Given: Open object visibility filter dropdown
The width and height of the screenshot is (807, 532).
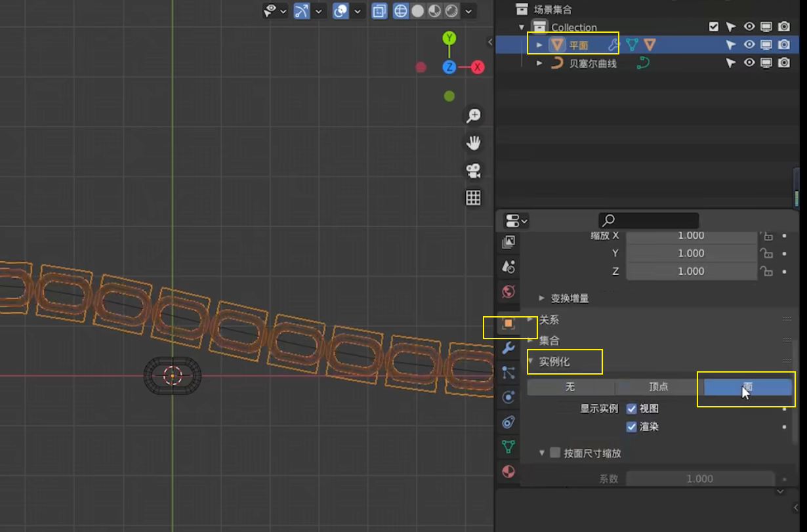Looking at the screenshot, I should 275,11.
